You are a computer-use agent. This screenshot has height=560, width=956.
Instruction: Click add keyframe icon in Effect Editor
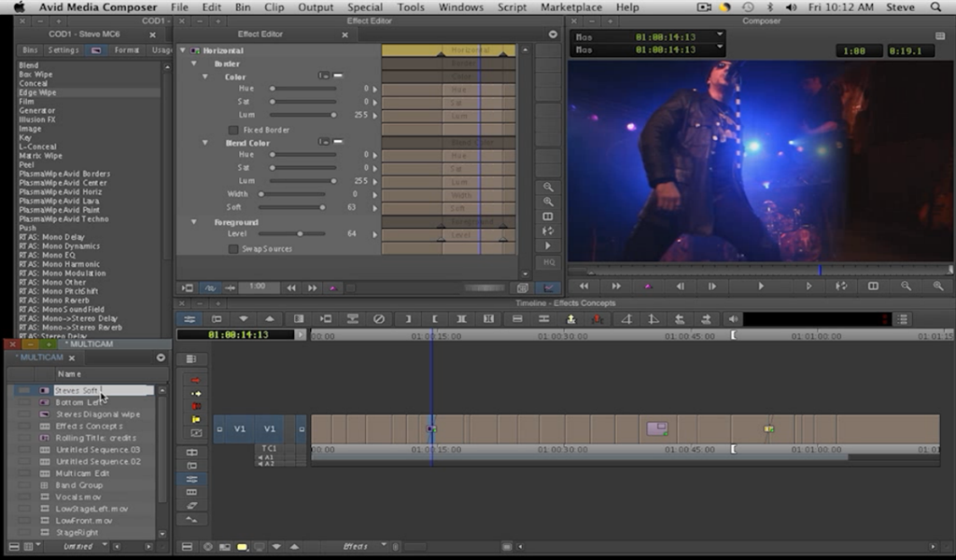[x=332, y=288]
